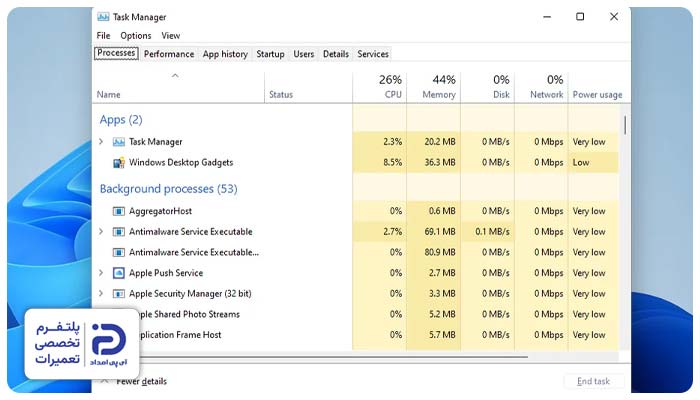Expand the Apple Push Service row
The width and height of the screenshot is (700, 400).
(x=101, y=272)
